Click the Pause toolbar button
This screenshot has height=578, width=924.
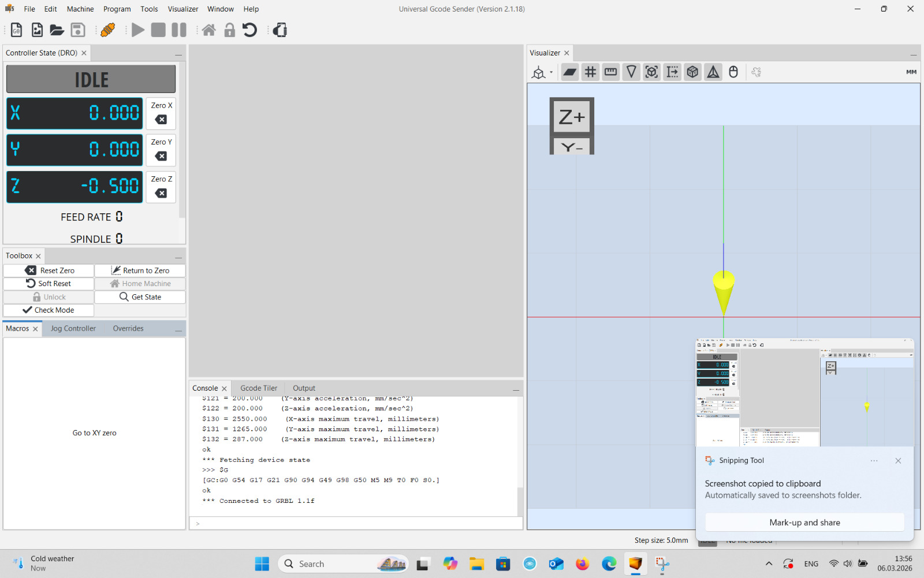(x=179, y=30)
